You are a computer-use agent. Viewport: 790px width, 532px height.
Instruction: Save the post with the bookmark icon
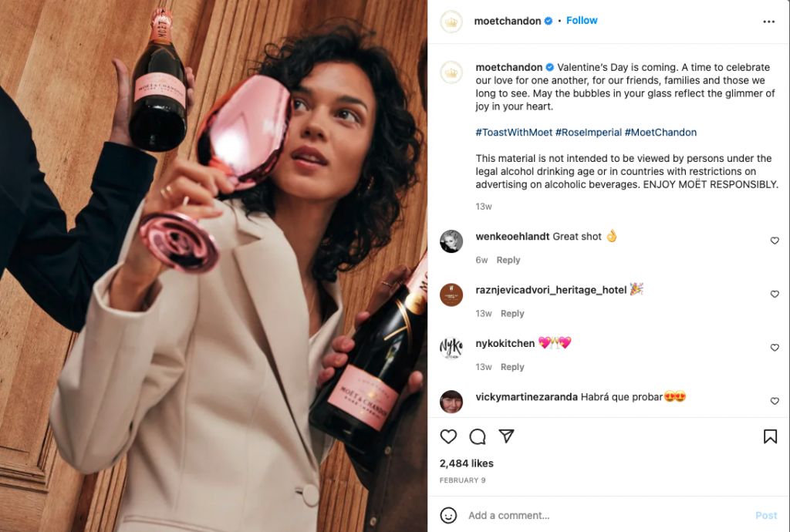click(770, 436)
